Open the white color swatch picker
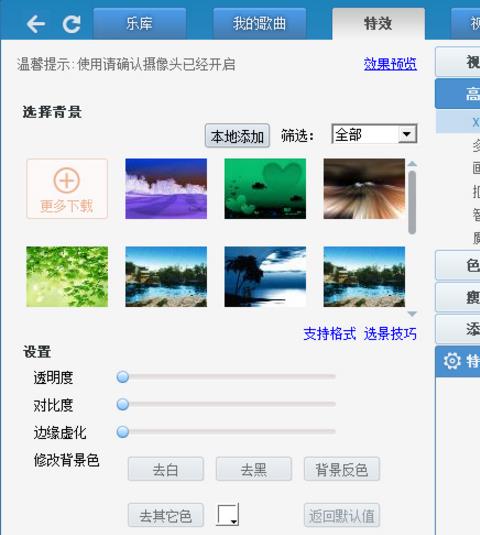 pyautogui.click(x=228, y=515)
